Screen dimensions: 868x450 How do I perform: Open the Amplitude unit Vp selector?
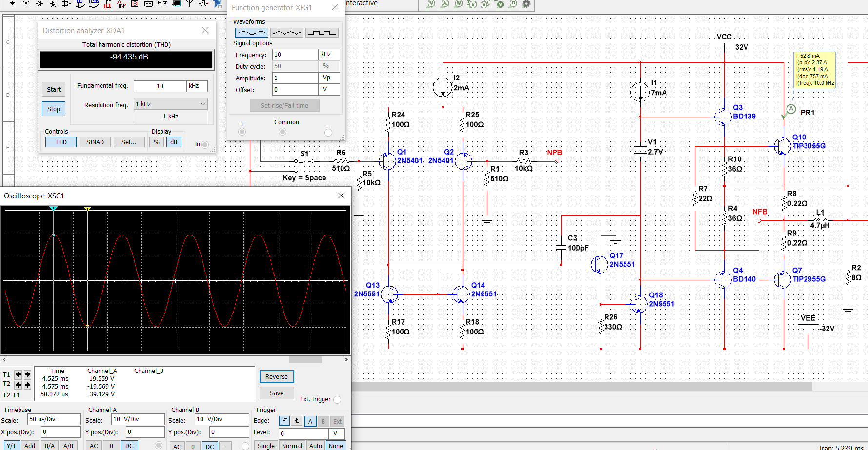tap(329, 78)
